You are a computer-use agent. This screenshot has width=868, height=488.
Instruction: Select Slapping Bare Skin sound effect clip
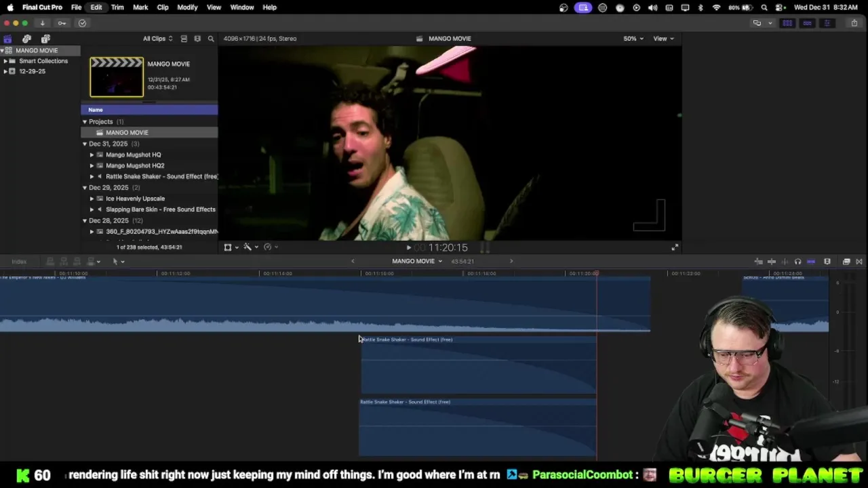coord(160,209)
